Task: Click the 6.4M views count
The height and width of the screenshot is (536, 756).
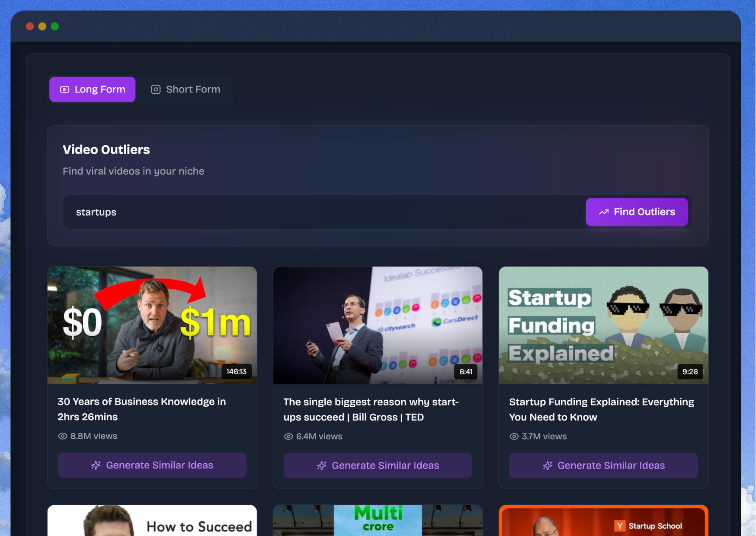Action: pos(319,437)
